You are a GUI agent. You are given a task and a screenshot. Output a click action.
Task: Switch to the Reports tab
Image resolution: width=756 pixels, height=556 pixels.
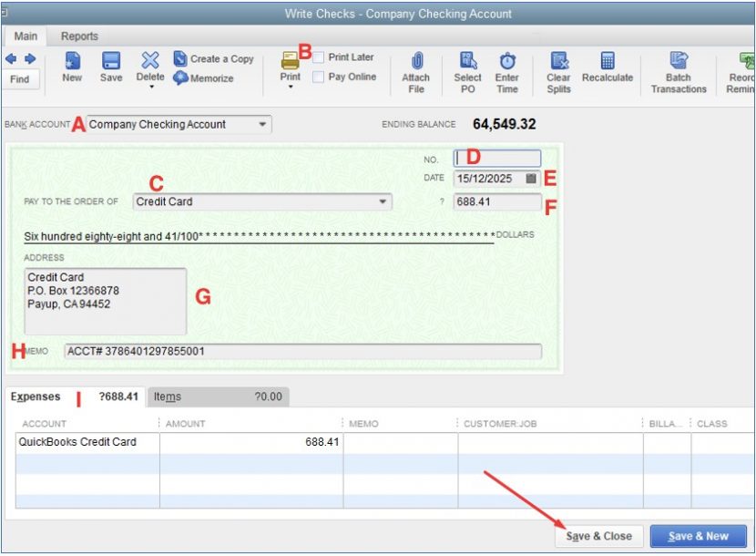[79, 36]
